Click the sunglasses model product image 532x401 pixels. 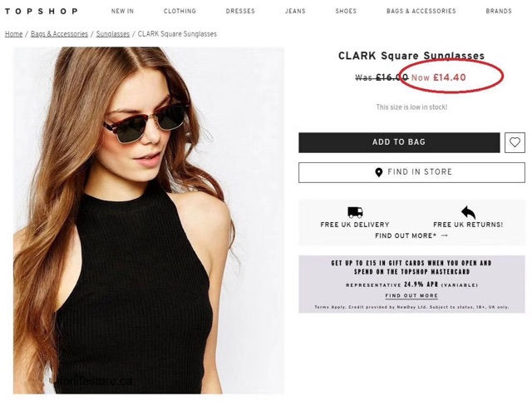tap(148, 220)
